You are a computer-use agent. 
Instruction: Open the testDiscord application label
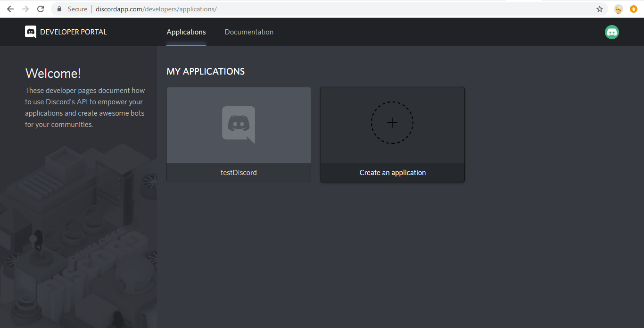point(239,173)
